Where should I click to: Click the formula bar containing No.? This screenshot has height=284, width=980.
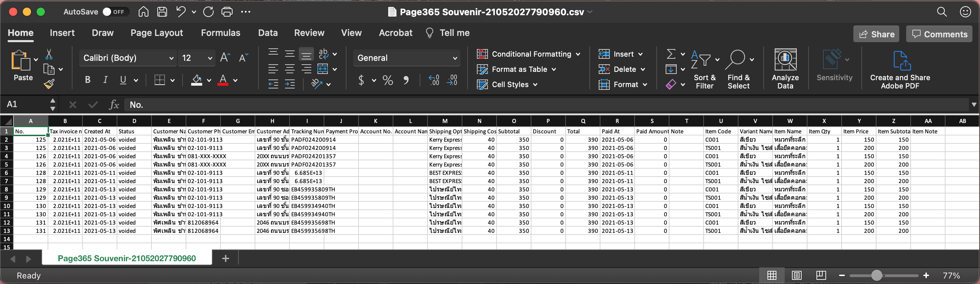pos(547,105)
